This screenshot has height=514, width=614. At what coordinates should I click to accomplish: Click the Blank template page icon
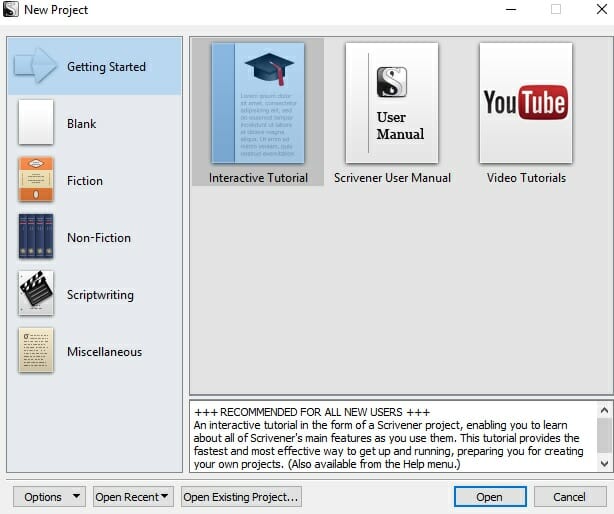(36, 122)
